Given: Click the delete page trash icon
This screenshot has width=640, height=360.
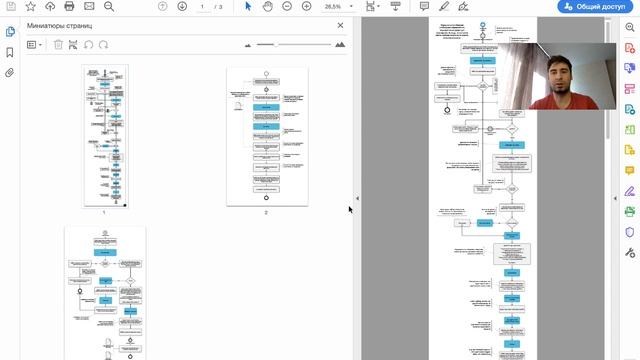Looking at the screenshot, I should click(x=58, y=44).
